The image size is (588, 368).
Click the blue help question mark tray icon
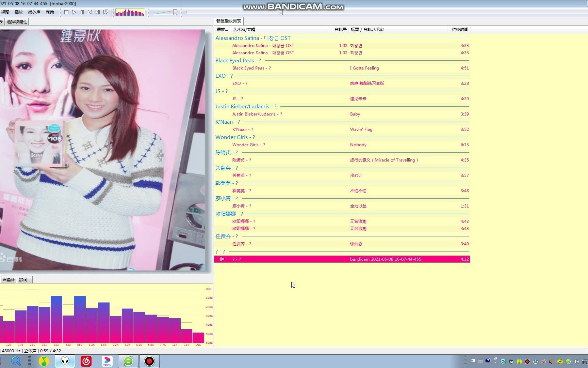(488, 361)
